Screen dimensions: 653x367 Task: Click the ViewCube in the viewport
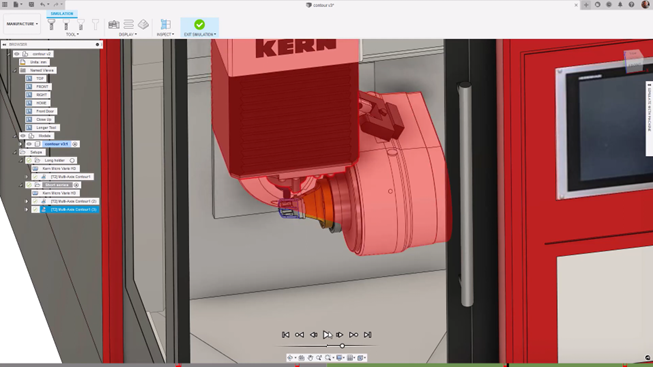tap(633, 61)
